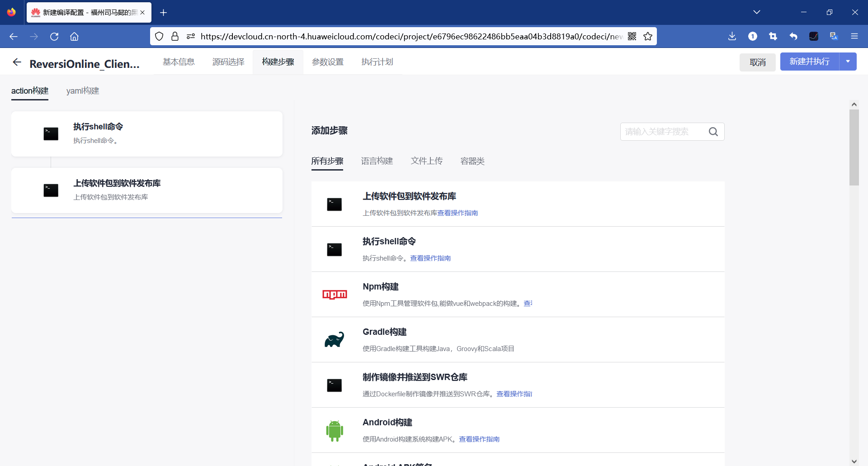Image resolution: width=868 pixels, height=466 pixels.
Task: Open the list-all-tabs chevron in Firefox
Action: coord(757,12)
